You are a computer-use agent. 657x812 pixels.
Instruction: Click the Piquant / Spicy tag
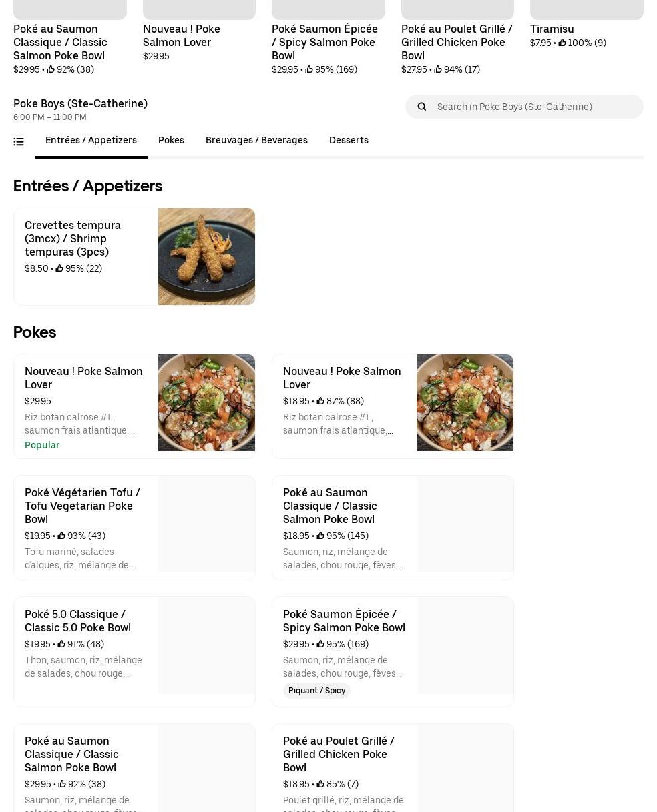[316, 691]
